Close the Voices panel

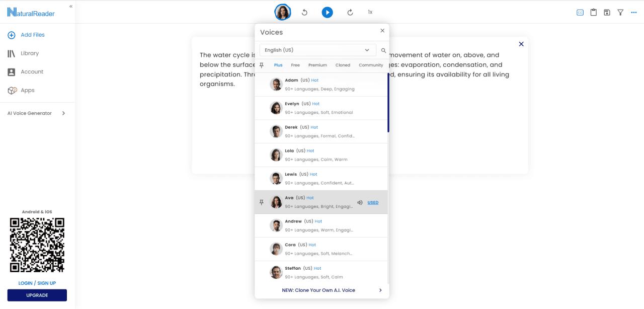coord(382,31)
